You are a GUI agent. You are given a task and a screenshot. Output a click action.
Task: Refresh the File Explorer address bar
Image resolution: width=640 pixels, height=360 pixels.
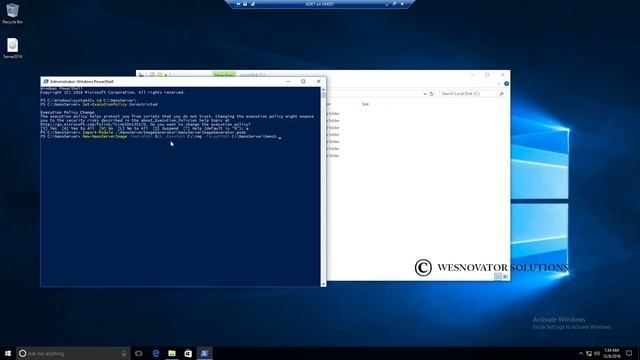pyautogui.click(x=431, y=94)
